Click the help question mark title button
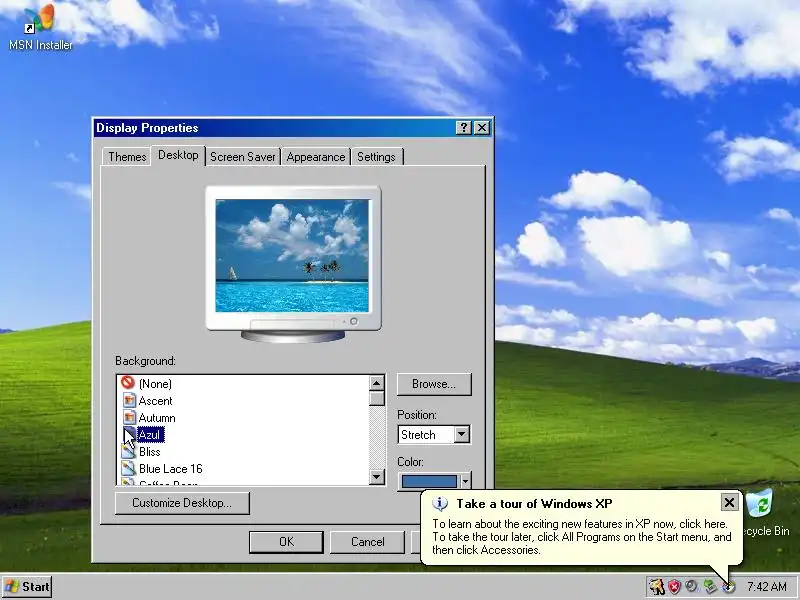 click(463, 128)
